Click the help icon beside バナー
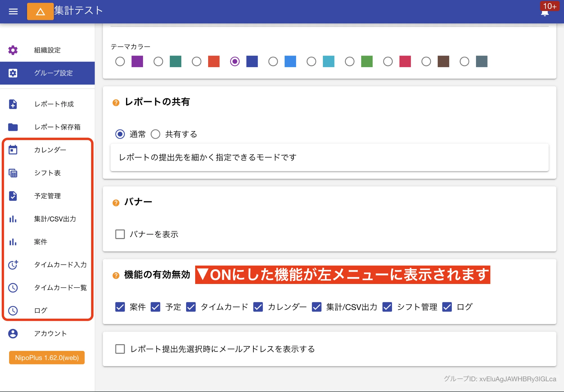Viewport: 564px width, 392px height. 115,202
